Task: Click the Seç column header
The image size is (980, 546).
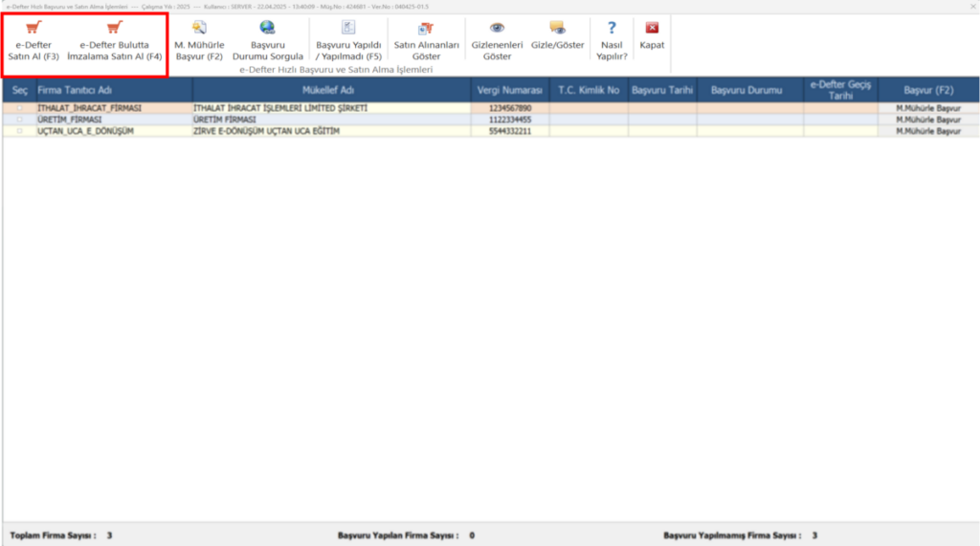Action: 19,90
